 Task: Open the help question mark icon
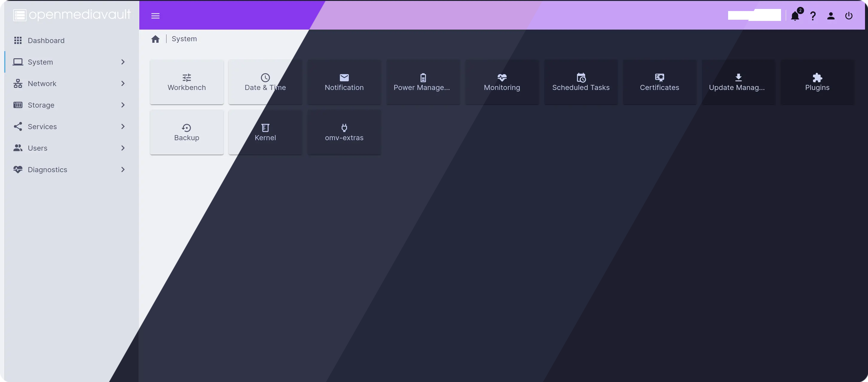[813, 16]
